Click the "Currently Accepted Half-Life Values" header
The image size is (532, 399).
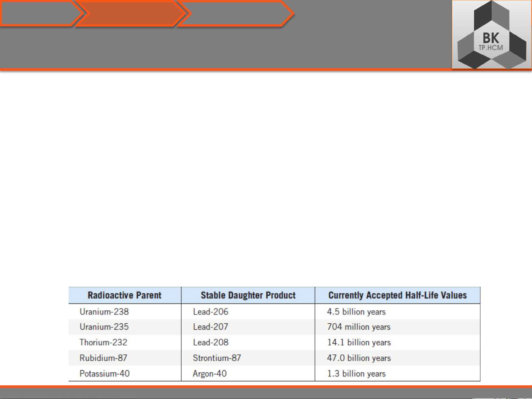398,295
